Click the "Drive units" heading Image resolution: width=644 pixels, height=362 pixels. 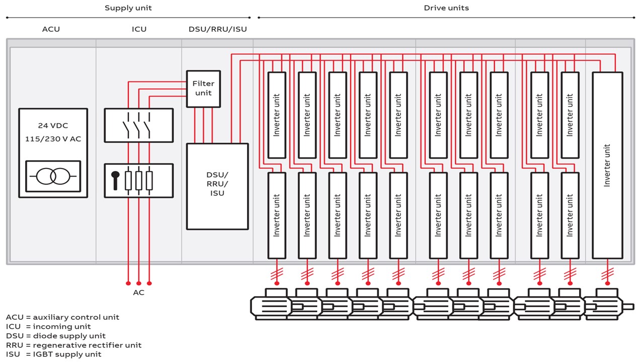tap(446, 8)
